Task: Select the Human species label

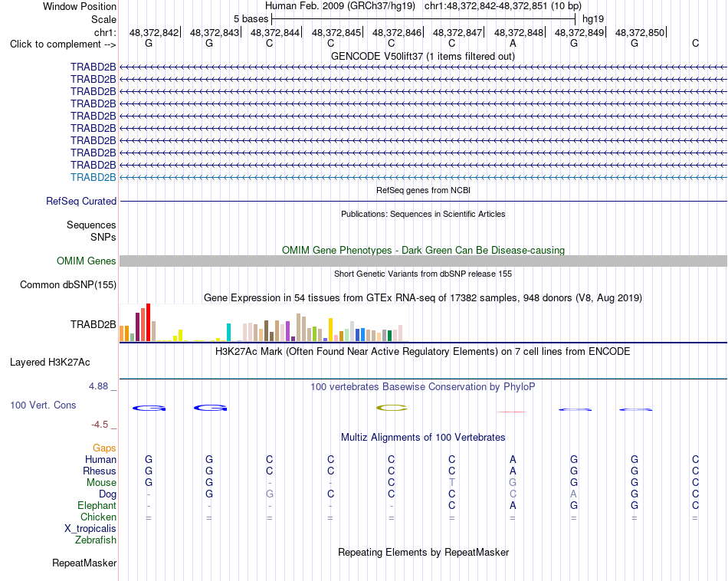Action: pyautogui.click(x=100, y=459)
